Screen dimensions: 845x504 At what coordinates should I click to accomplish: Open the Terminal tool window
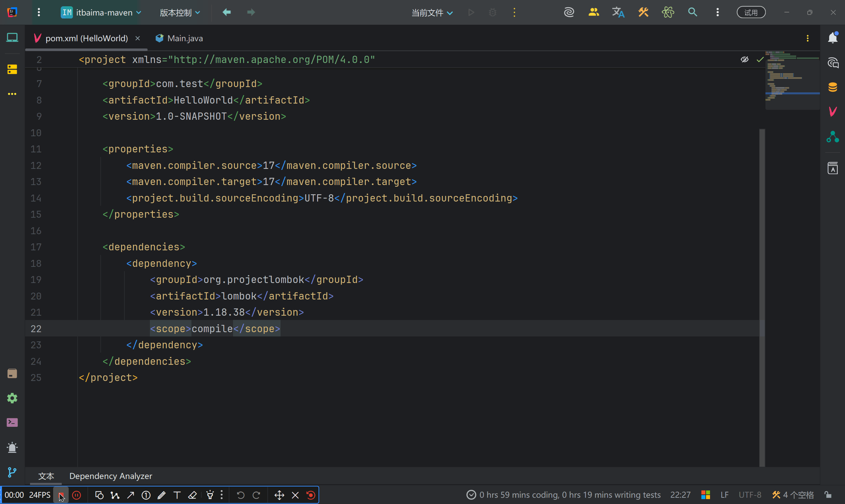click(12, 423)
